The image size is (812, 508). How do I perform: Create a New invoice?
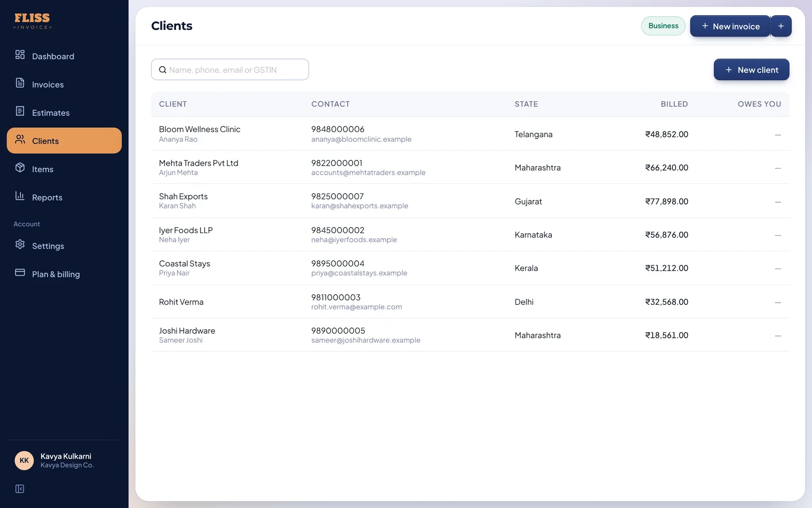pos(730,26)
